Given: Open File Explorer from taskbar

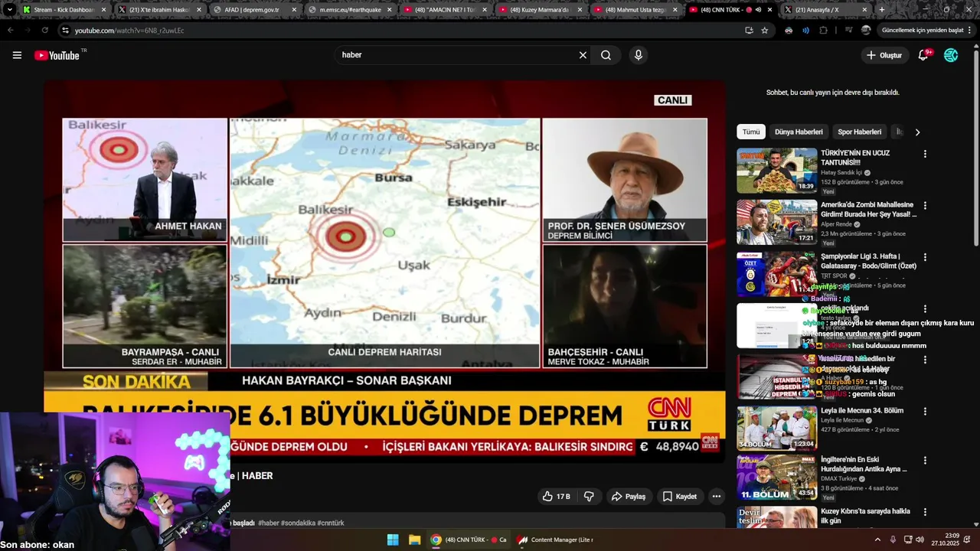Looking at the screenshot, I should click(x=414, y=540).
